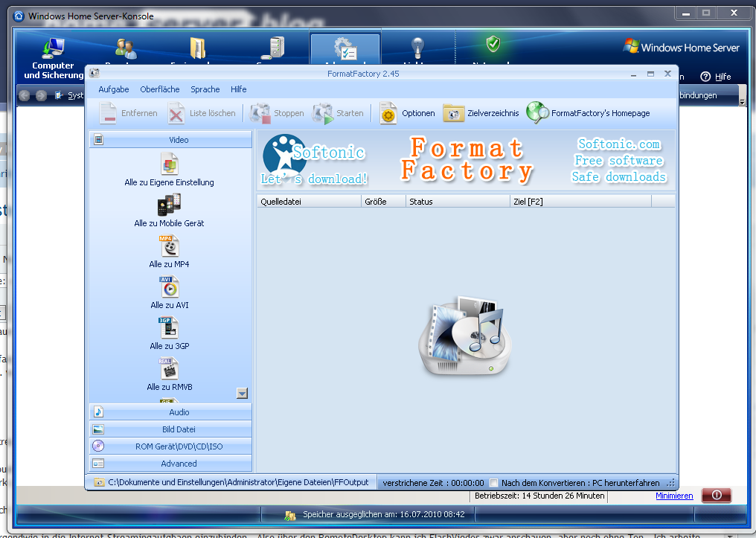
Task: Open the shared folders icon in Home Server console
Action: click(198, 48)
